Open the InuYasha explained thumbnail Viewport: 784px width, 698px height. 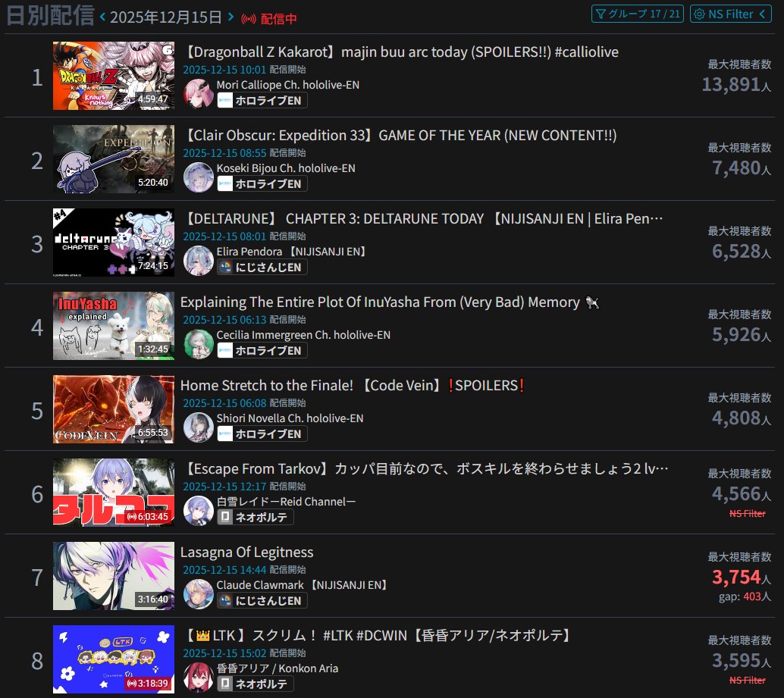click(114, 326)
